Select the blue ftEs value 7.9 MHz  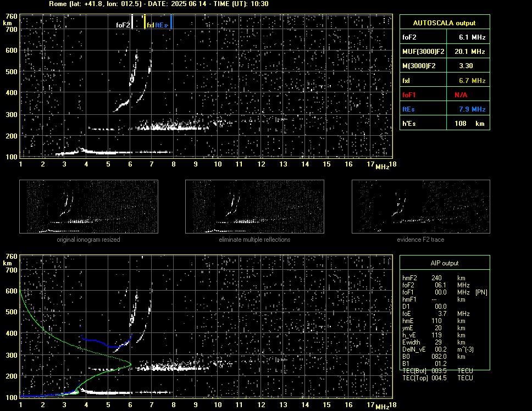(x=472, y=109)
